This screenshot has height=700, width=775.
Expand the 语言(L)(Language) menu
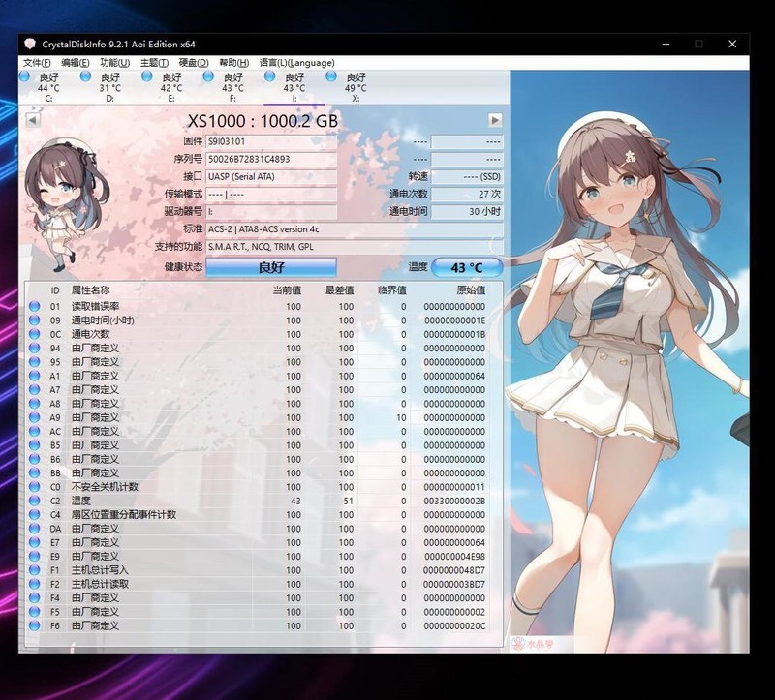point(296,62)
